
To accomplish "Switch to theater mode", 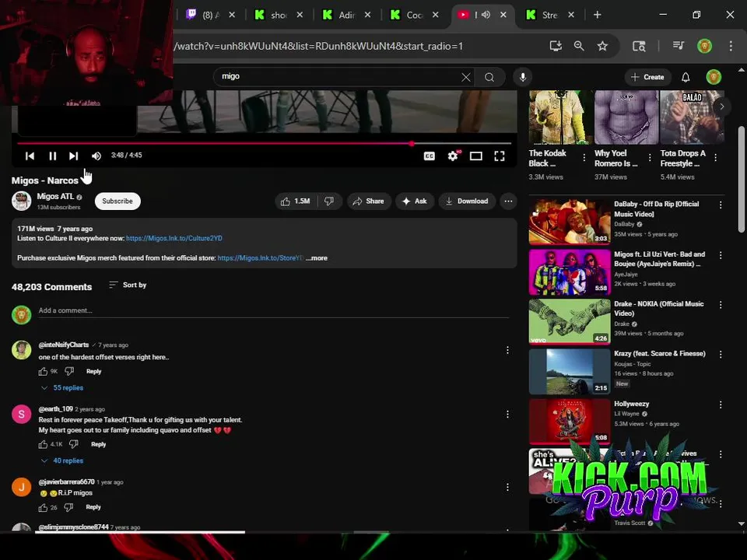I will click(476, 156).
